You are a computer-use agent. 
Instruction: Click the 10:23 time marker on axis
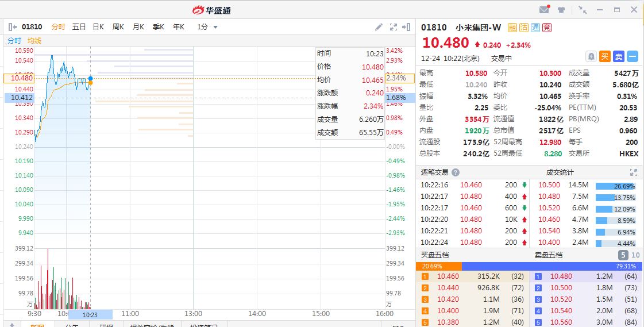(x=90, y=315)
